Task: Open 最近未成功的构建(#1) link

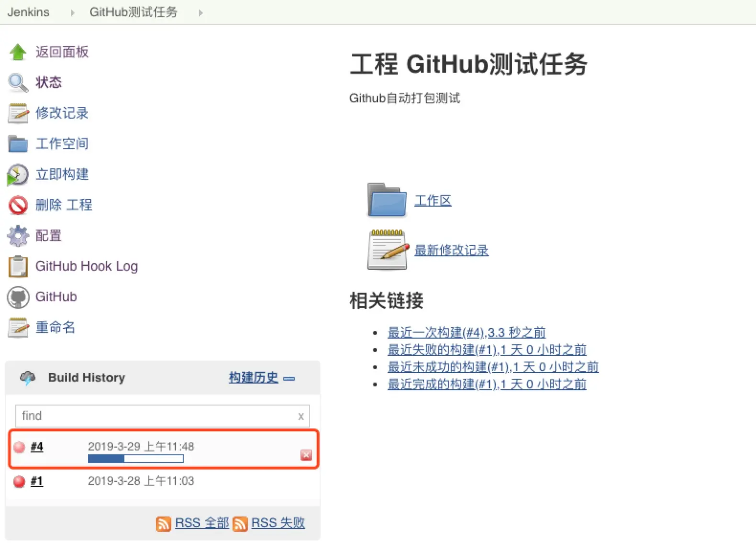Action: (493, 367)
